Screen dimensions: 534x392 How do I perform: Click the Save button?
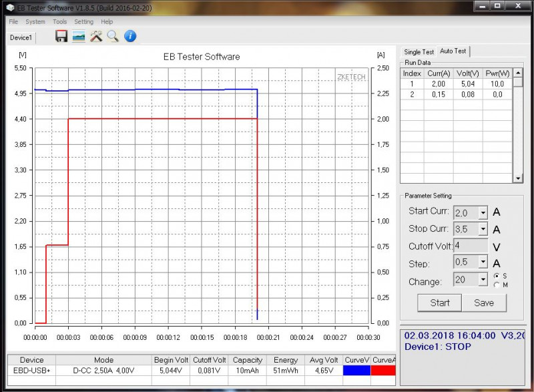[x=484, y=303]
